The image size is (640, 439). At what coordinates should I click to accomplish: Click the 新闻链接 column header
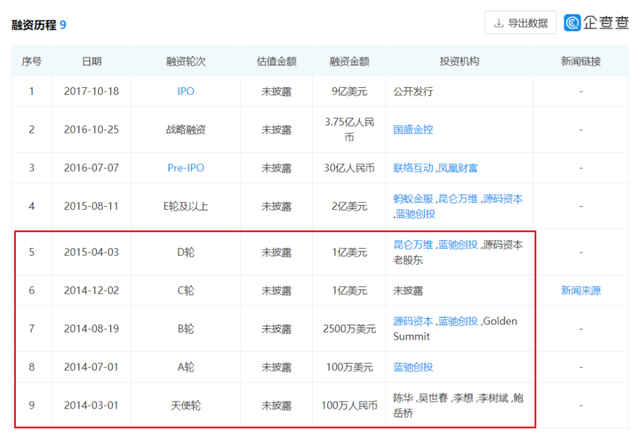pyautogui.click(x=581, y=61)
